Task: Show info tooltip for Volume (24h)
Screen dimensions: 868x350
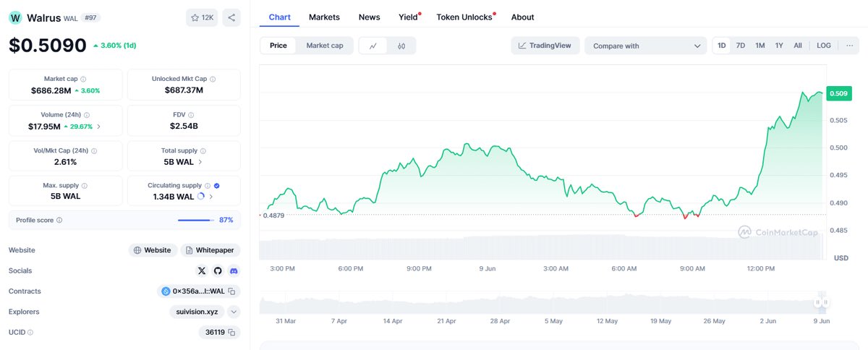Action: (x=87, y=114)
